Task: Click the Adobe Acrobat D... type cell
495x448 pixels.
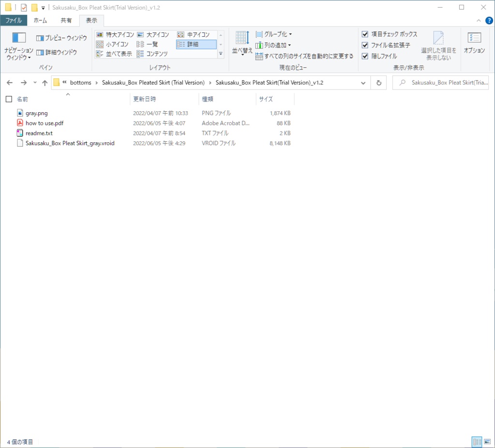Action: coord(226,123)
